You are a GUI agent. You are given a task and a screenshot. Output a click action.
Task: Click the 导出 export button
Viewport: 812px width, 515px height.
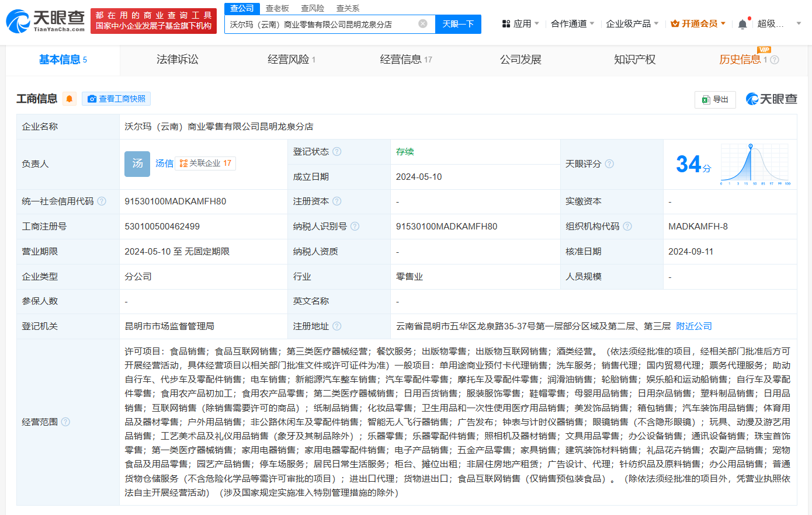(715, 99)
